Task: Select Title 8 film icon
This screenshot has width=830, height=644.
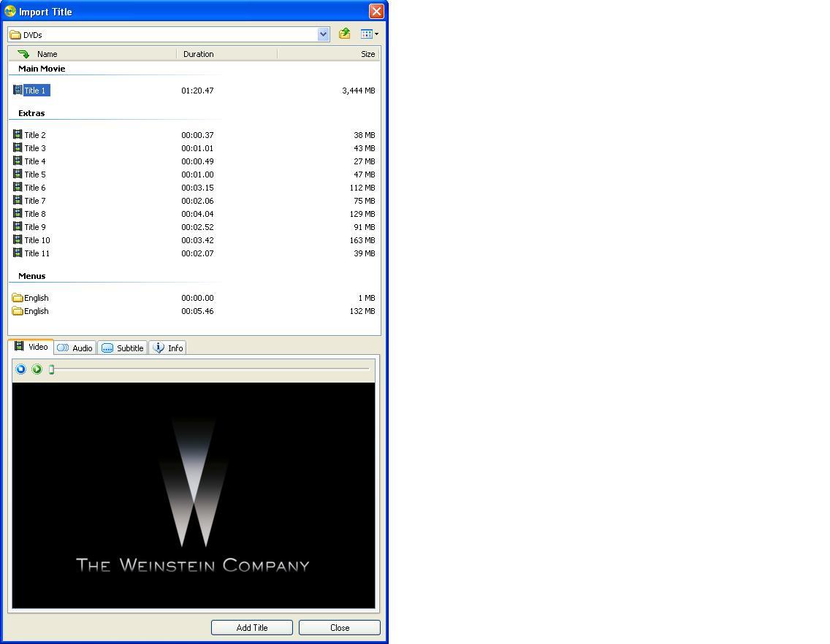Action: click(x=18, y=214)
